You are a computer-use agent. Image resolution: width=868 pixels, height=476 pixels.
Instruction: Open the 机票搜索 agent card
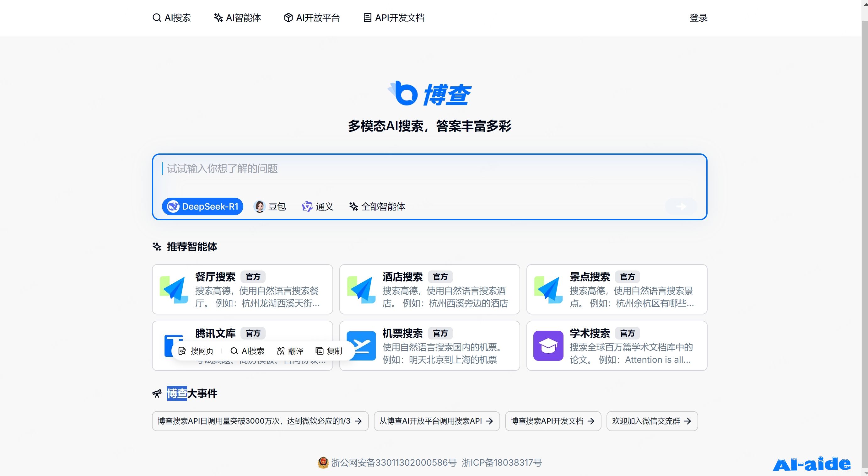[x=430, y=346]
